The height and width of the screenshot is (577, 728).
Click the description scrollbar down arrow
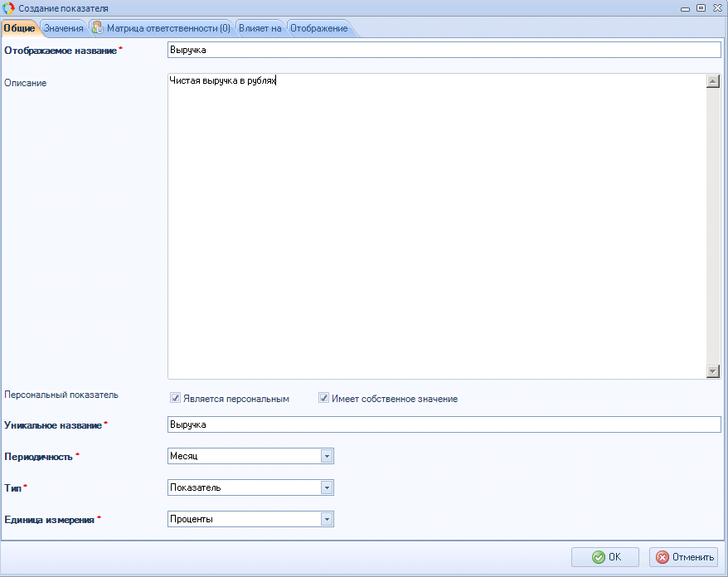(712, 371)
